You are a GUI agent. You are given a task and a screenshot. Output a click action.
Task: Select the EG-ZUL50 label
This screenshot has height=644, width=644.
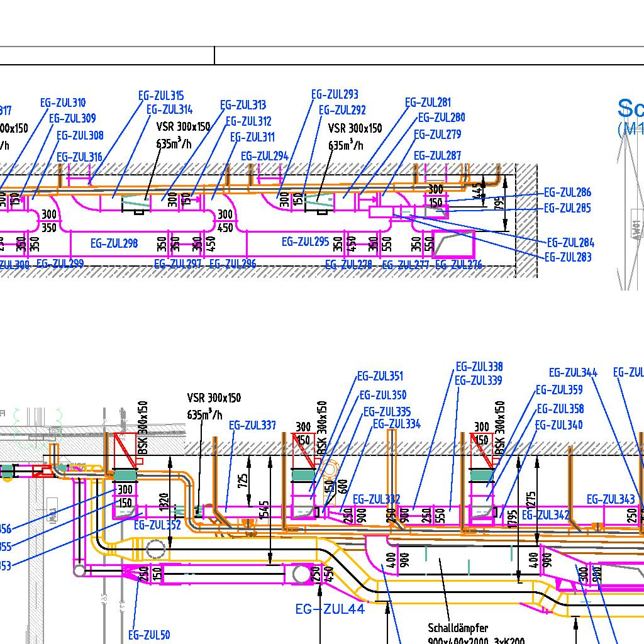149,635
